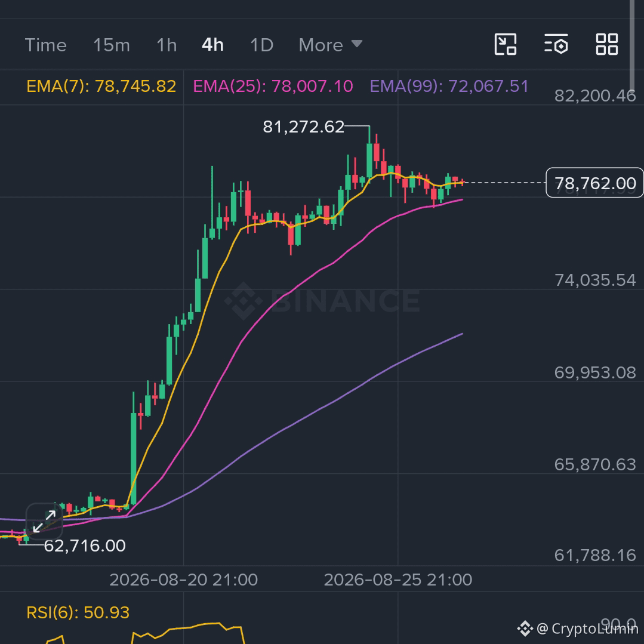Click the 74,035.54 price axis label
644x644 pixels.
pos(595,280)
